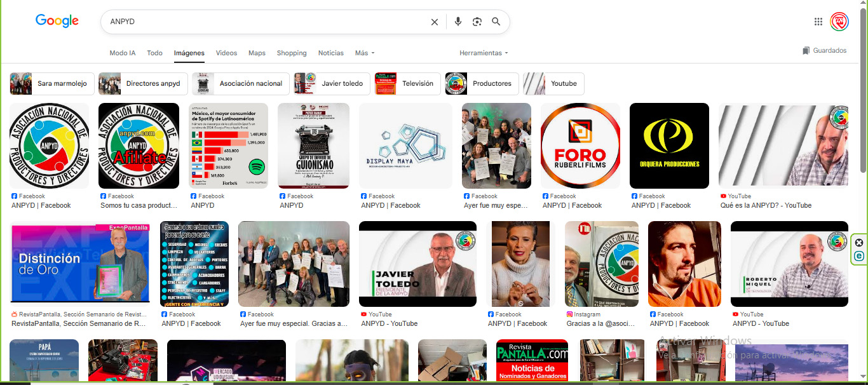This screenshot has height=385, width=868.
Task: Open Guardados saved items
Action: (824, 51)
